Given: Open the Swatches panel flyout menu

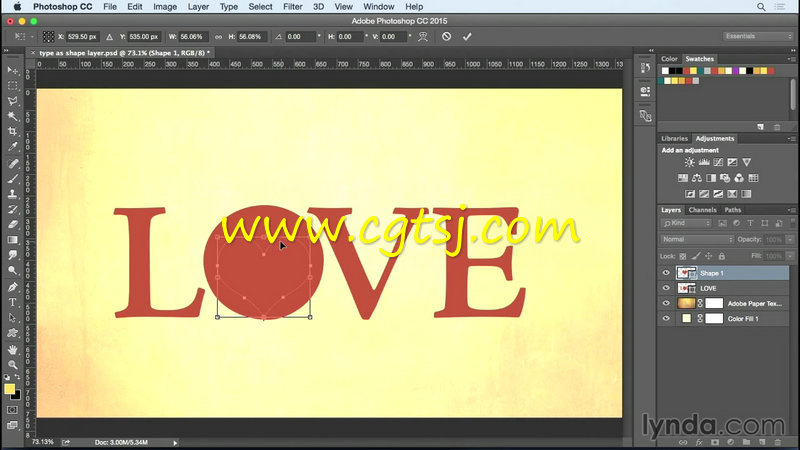Looking at the screenshot, I should tap(791, 59).
